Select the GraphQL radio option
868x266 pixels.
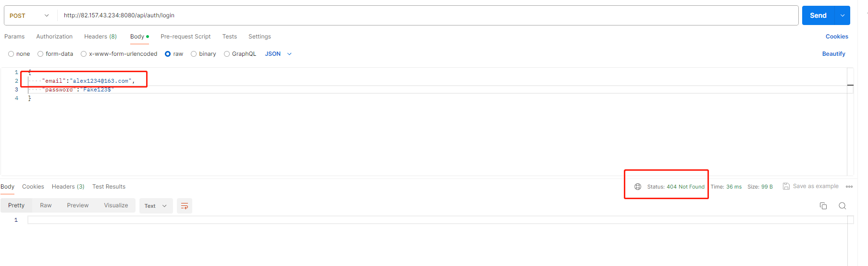click(x=227, y=54)
